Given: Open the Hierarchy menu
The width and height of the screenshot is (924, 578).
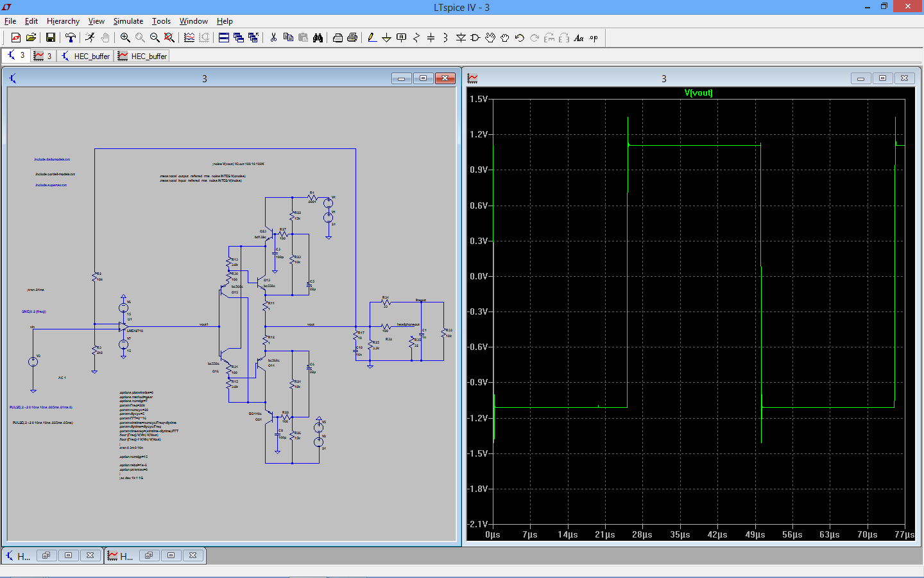Looking at the screenshot, I should pyautogui.click(x=63, y=21).
